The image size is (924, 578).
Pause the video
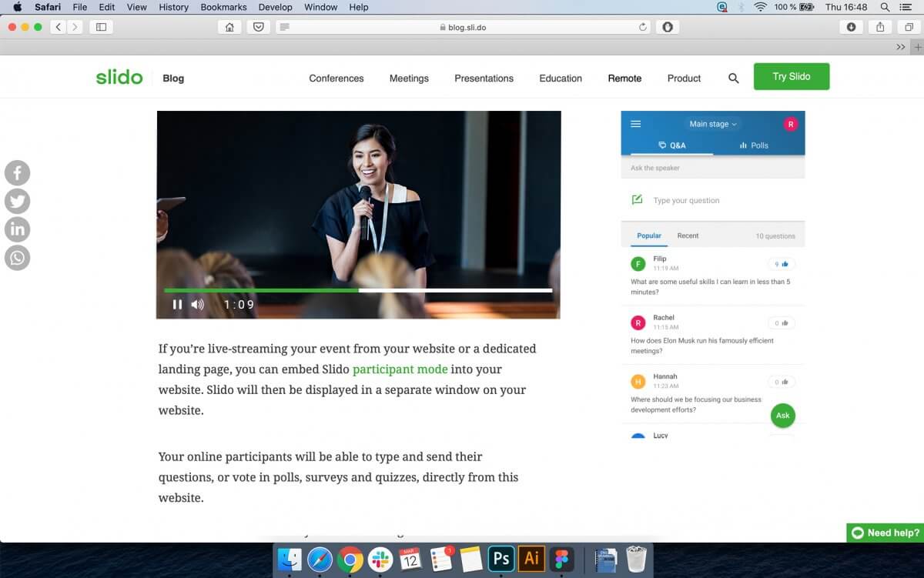(177, 305)
